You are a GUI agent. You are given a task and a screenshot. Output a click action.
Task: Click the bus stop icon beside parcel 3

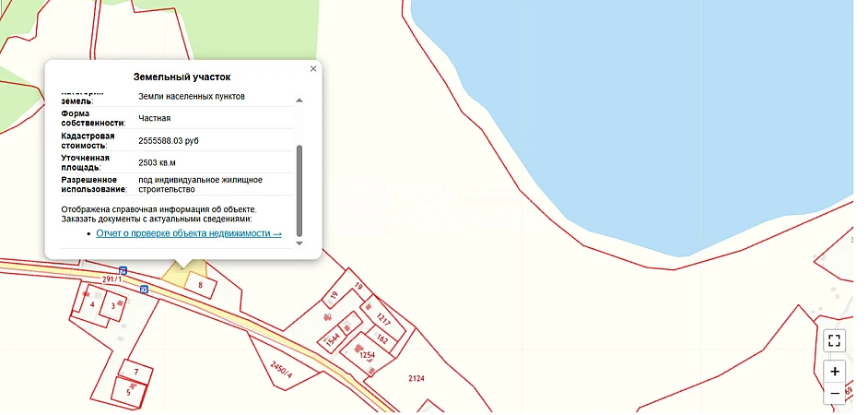[x=145, y=290]
